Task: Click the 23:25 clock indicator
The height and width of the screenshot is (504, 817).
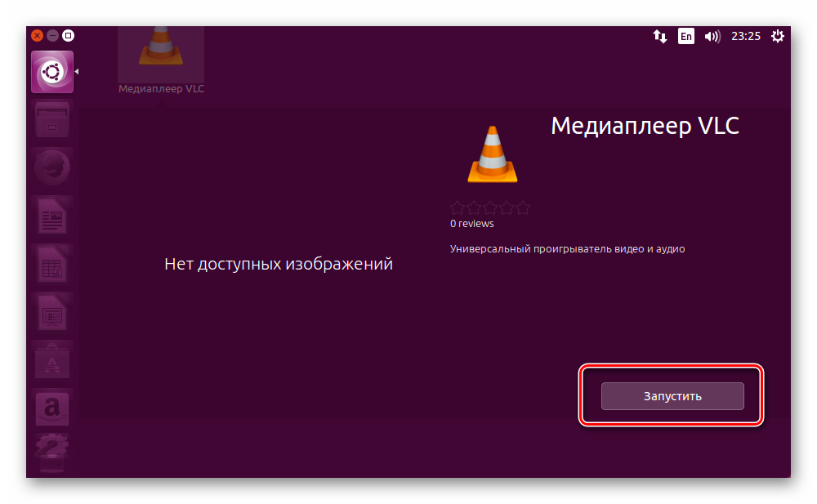Action: pyautogui.click(x=746, y=36)
